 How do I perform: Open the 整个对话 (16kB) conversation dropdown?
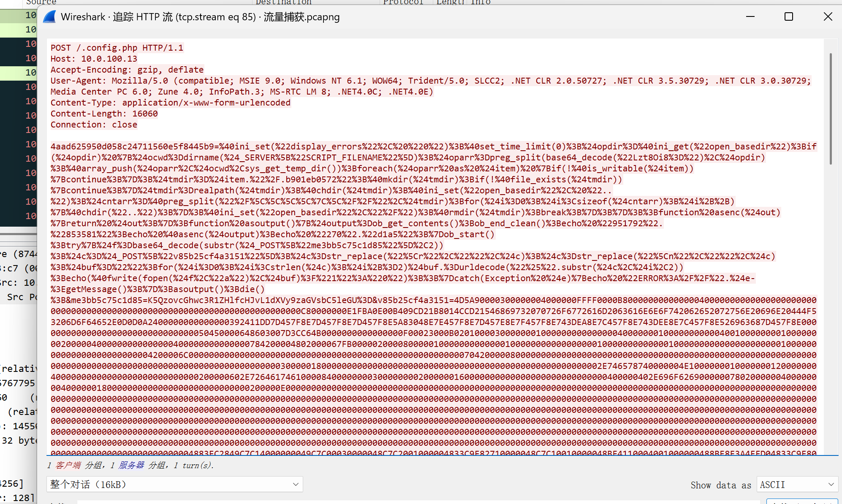(x=174, y=484)
